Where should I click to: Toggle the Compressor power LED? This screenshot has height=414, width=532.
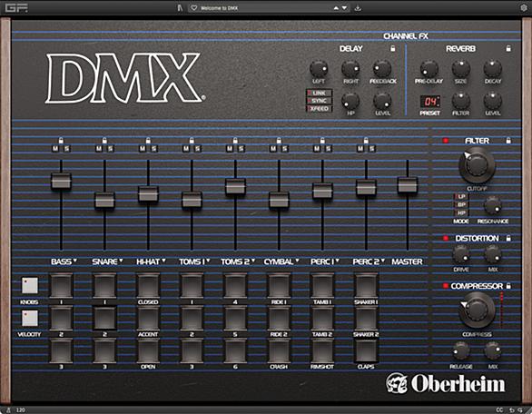[x=446, y=286]
